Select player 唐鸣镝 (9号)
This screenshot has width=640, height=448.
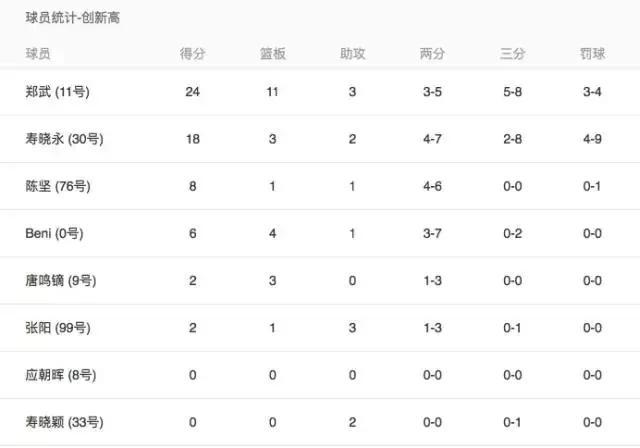tap(60, 281)
